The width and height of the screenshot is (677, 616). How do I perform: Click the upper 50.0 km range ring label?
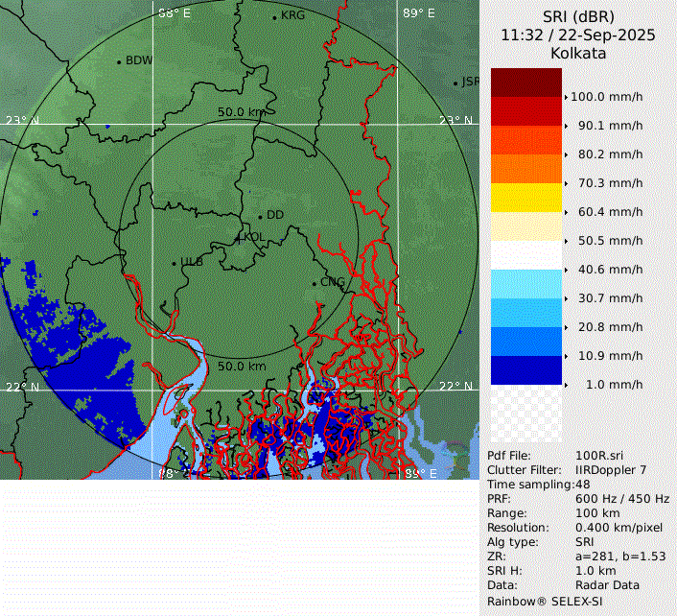[241, 112]
